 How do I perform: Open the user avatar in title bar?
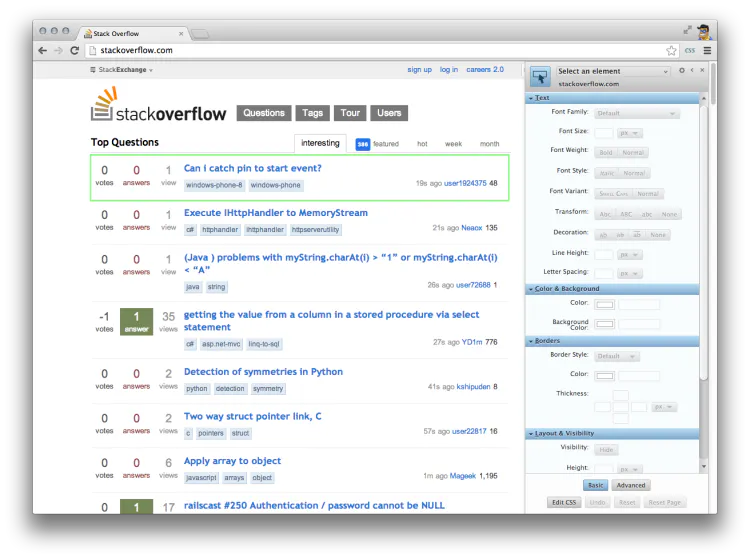tap(704, 32)
